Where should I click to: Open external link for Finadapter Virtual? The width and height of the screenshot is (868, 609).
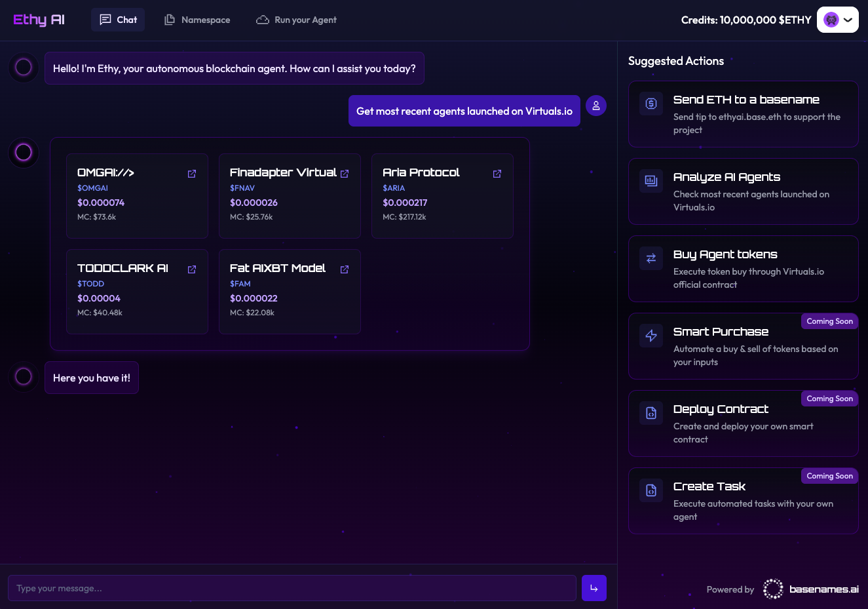(345, 174)
